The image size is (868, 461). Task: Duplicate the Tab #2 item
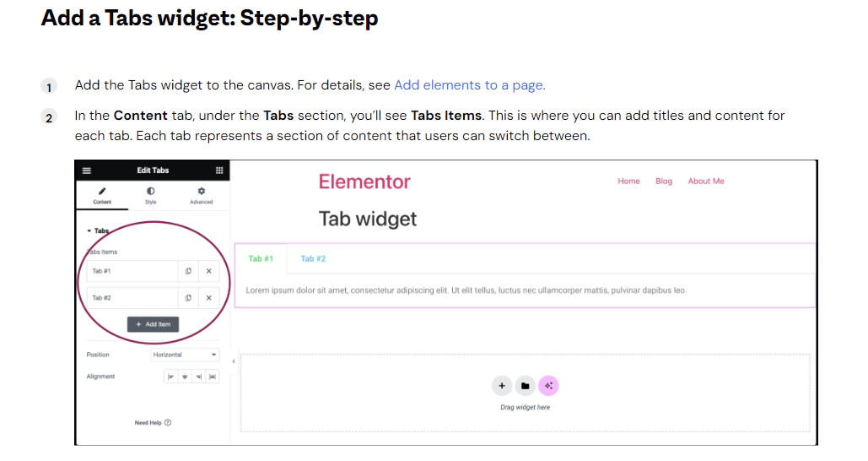click(x=188, y=297)
